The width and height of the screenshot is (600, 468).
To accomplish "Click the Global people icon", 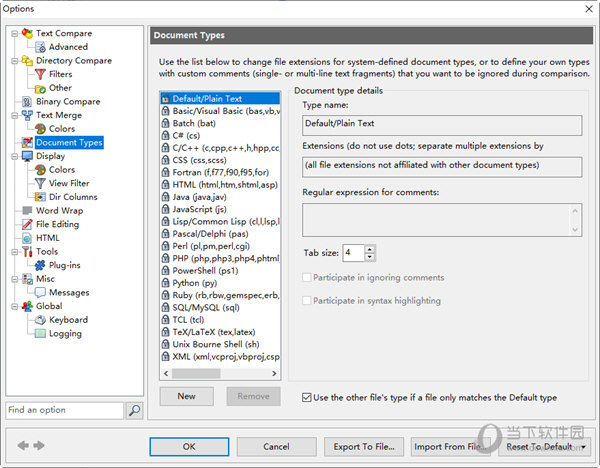I will [27, 306].
